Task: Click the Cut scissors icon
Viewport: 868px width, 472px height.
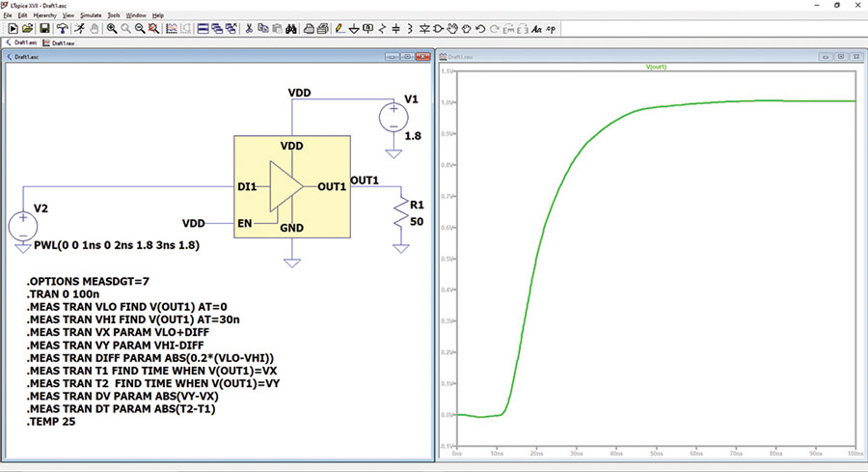Action: [249, 29]
